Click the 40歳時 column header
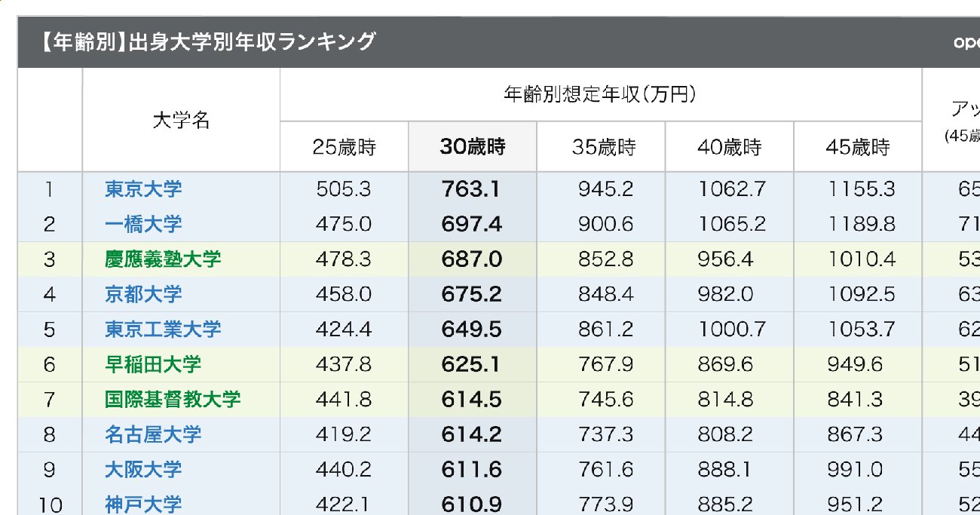 (x=729, y=146)
